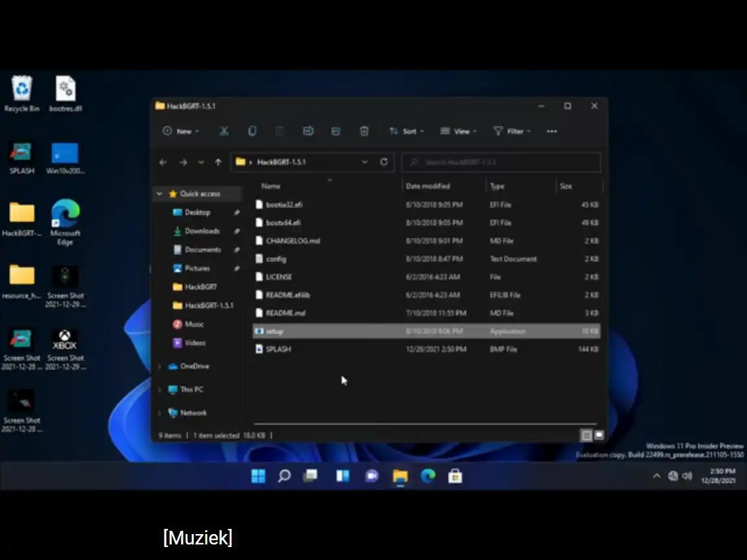
Task: Click the Rename icon in toolbar
Action: [x=308, y=131]
